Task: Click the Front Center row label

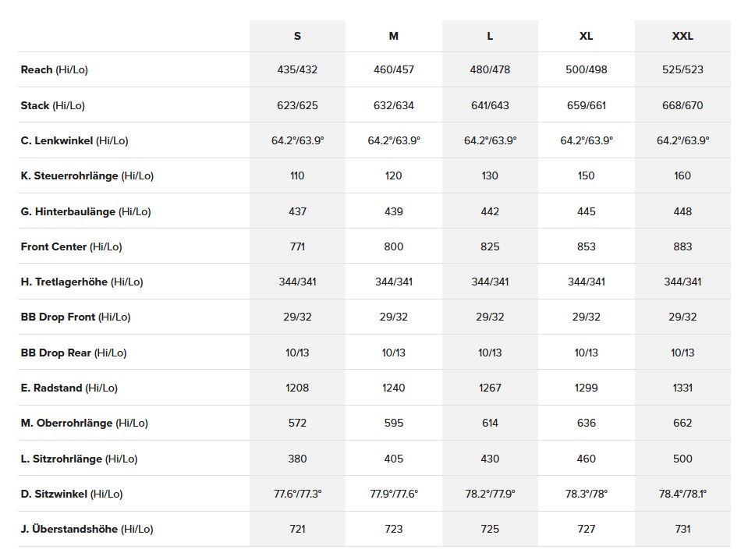Action: pyautogui.click(x=71, y=246)
